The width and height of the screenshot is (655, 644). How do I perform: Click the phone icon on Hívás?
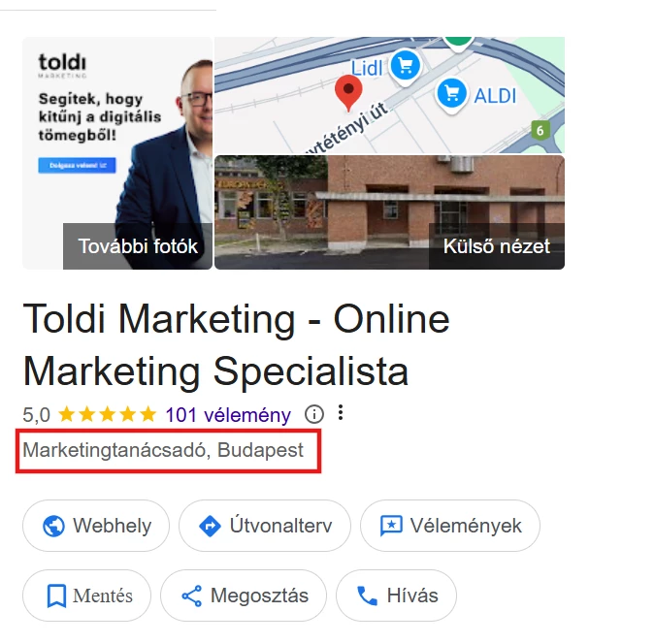click(x=367, y=596)
